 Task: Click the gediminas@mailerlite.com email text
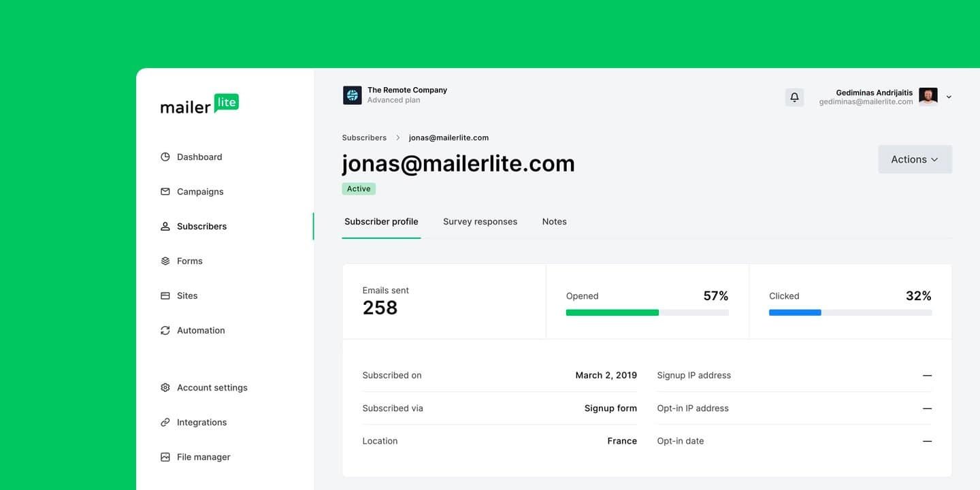[866, 102]
